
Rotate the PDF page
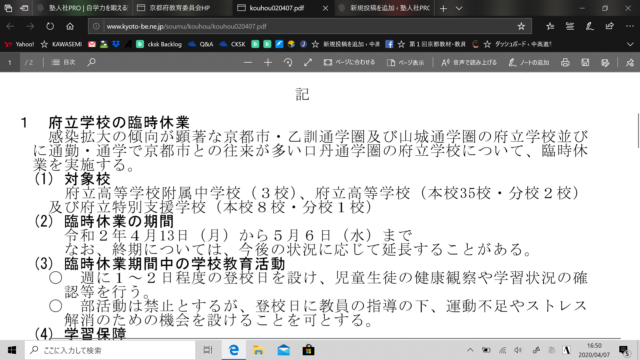click(288, 62)
